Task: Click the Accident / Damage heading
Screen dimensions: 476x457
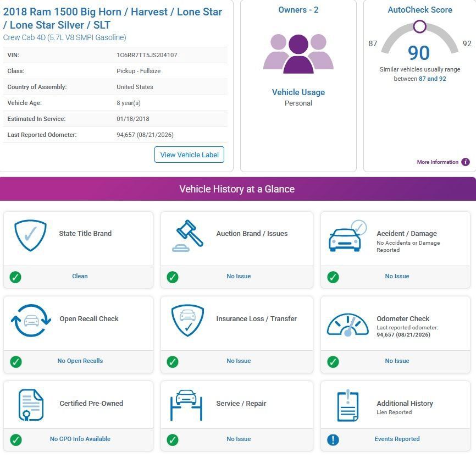Action: coord(407,233)
